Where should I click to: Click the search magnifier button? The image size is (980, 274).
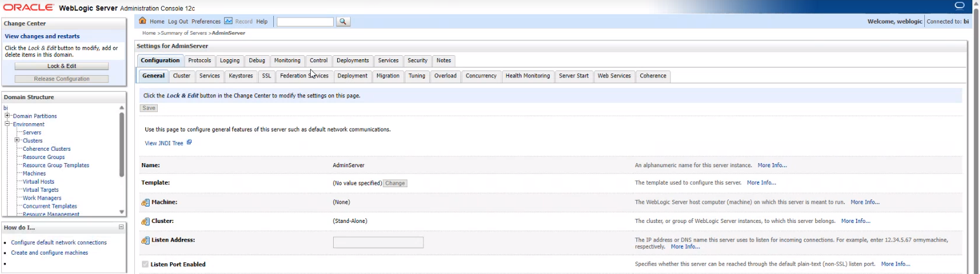coord(343,22)
